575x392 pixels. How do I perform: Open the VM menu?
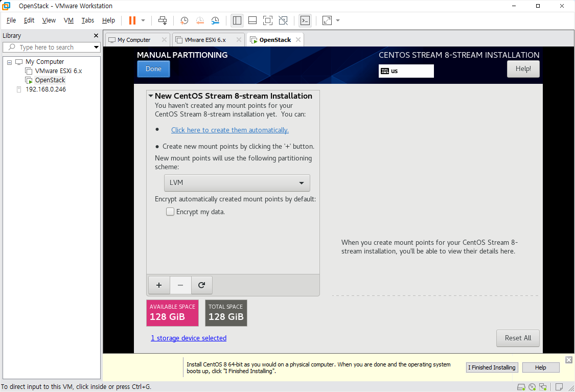coord(68,20)
